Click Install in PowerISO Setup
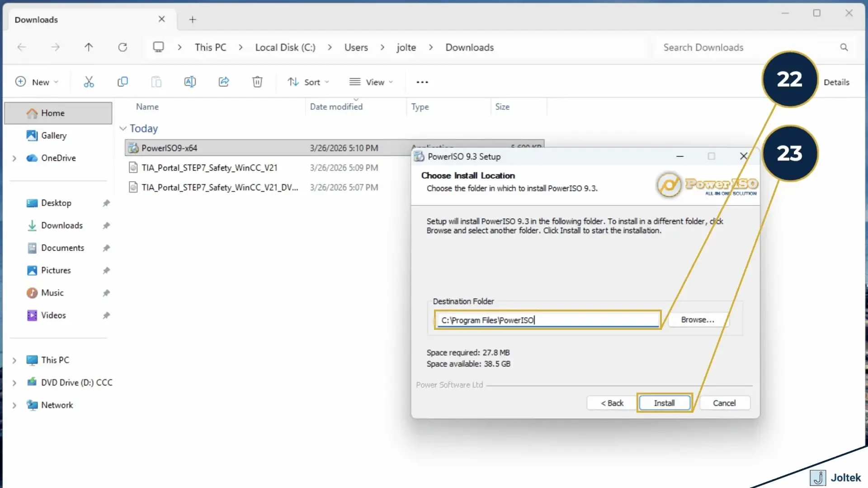Image resolution: width=868 pixels, height=488 pixels. (x=664, y=403)
